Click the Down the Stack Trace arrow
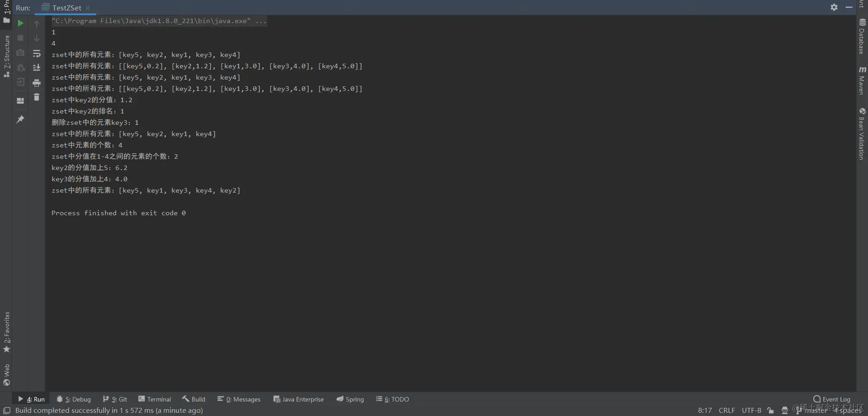This screenshot has height=416, width=868. point(37,38)
